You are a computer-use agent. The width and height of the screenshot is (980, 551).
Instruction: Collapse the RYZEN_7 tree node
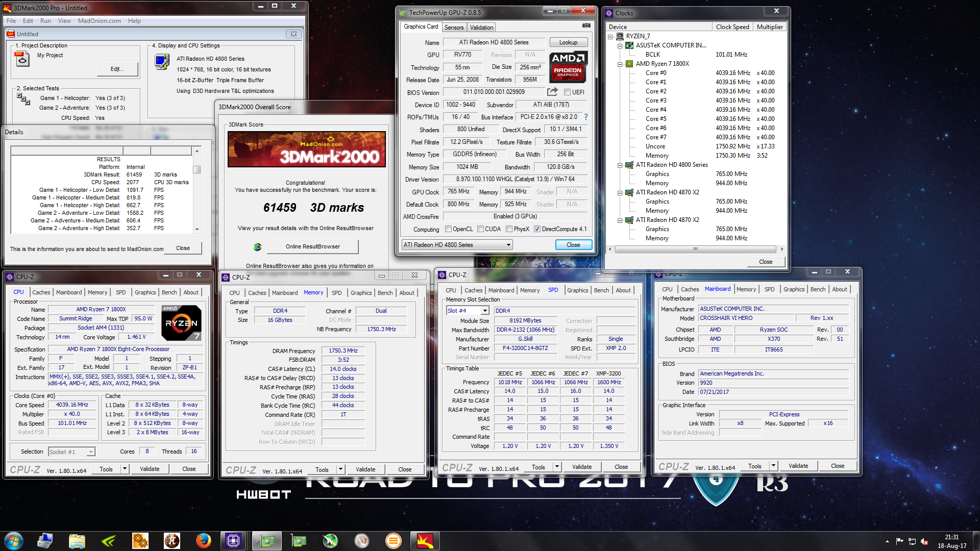click(x=610, y=36)
